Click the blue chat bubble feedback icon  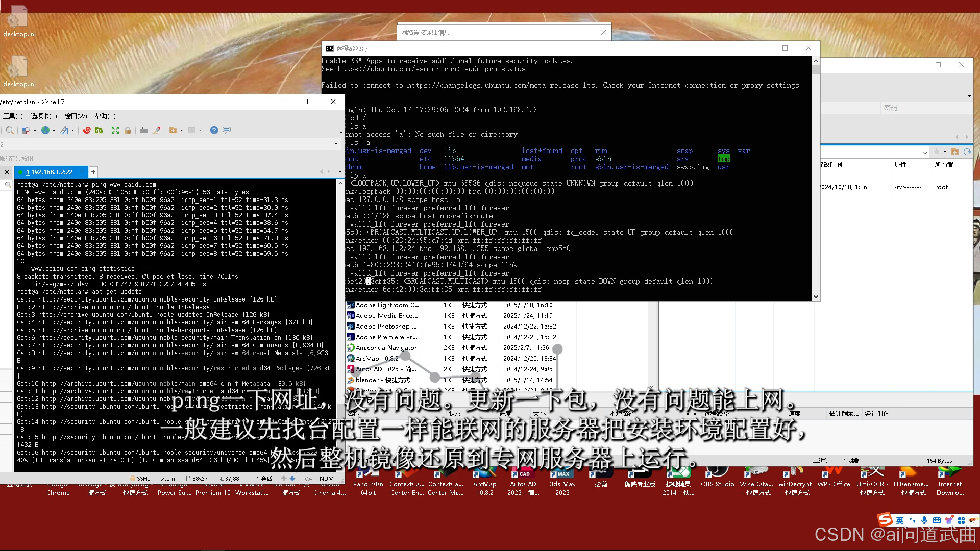coord(227,130)
